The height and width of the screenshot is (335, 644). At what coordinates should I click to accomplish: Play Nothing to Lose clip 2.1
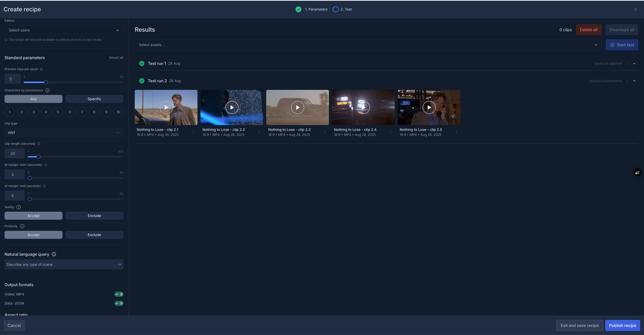(x=166, y=107)
